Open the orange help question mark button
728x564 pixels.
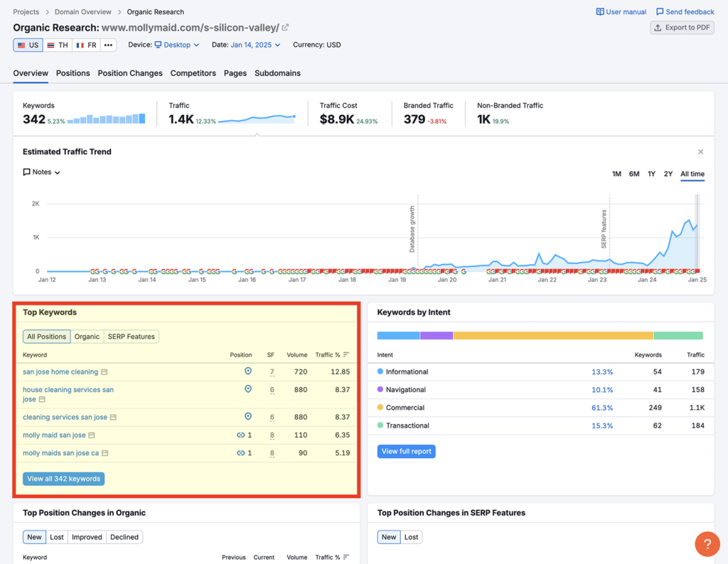[x=707, y=544]
